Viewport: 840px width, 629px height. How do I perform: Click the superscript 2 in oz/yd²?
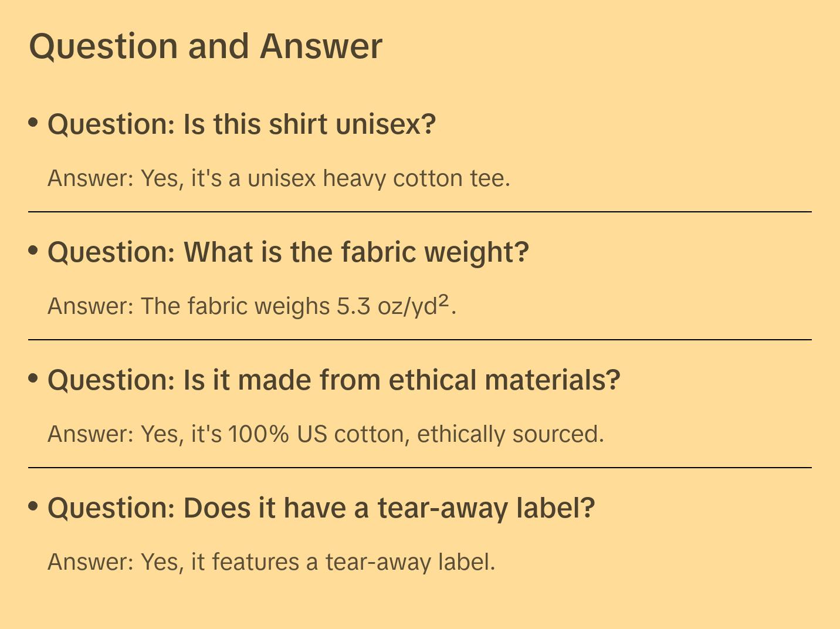pyautogui.click(x=443, y=301)
